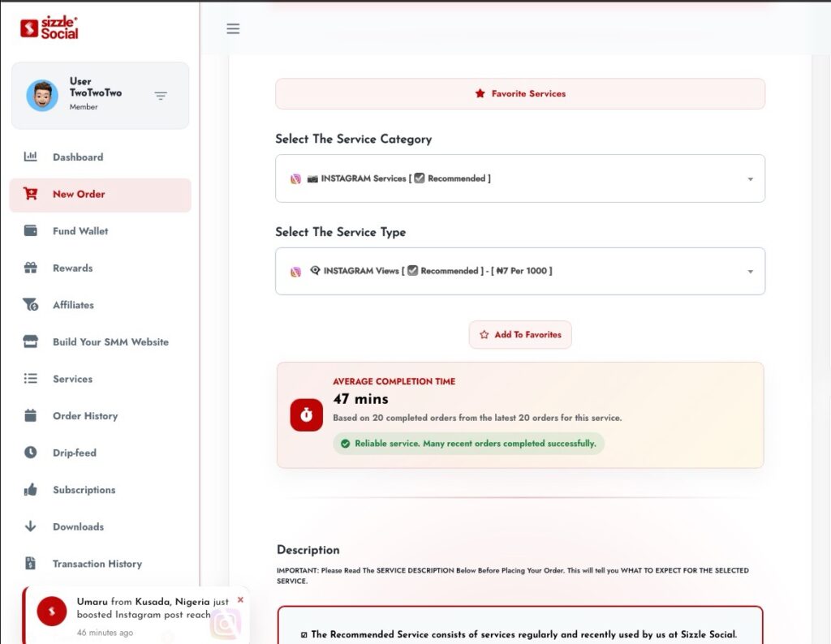View Transaction History

[x=100, y=564]
